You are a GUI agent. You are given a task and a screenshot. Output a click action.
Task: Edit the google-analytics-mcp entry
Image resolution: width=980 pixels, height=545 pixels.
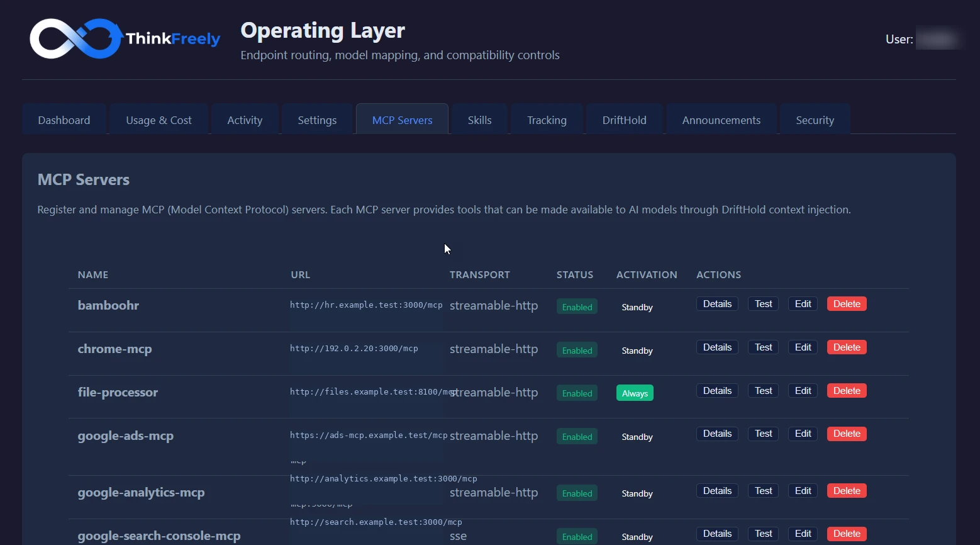coord(803,491)
